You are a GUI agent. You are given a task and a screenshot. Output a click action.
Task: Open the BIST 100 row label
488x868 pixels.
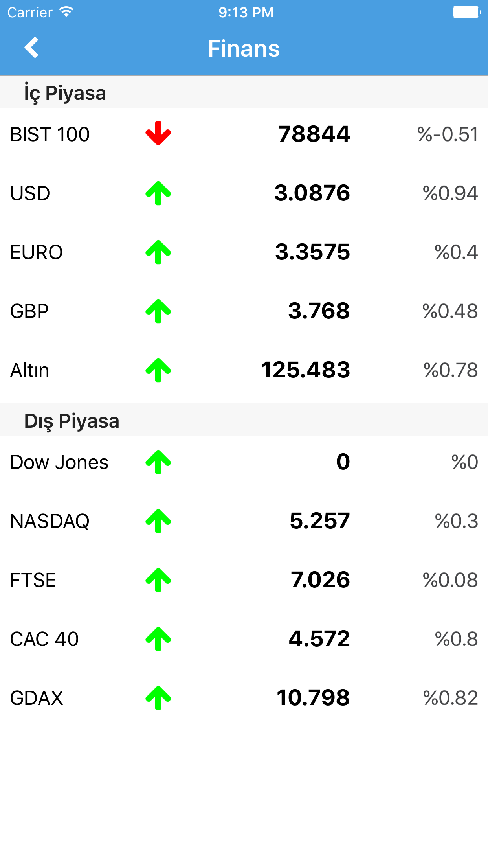pyautogui.click(x=50, y=134)
